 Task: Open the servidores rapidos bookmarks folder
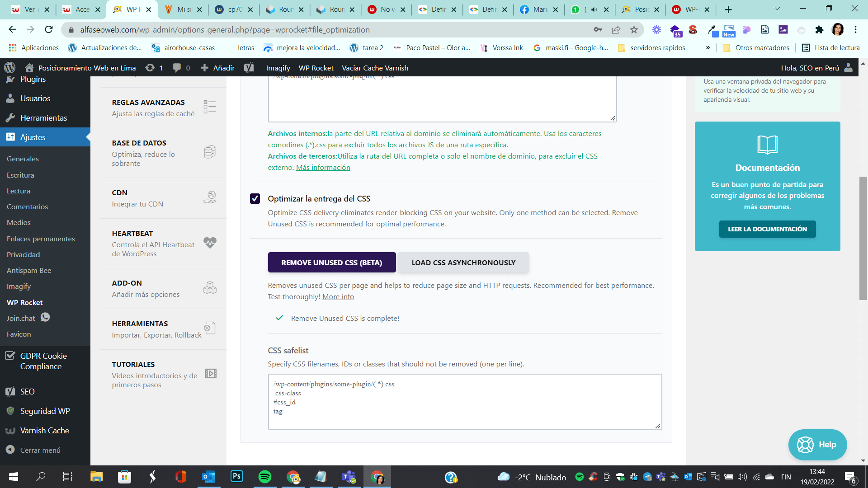[x=651, y=48]
